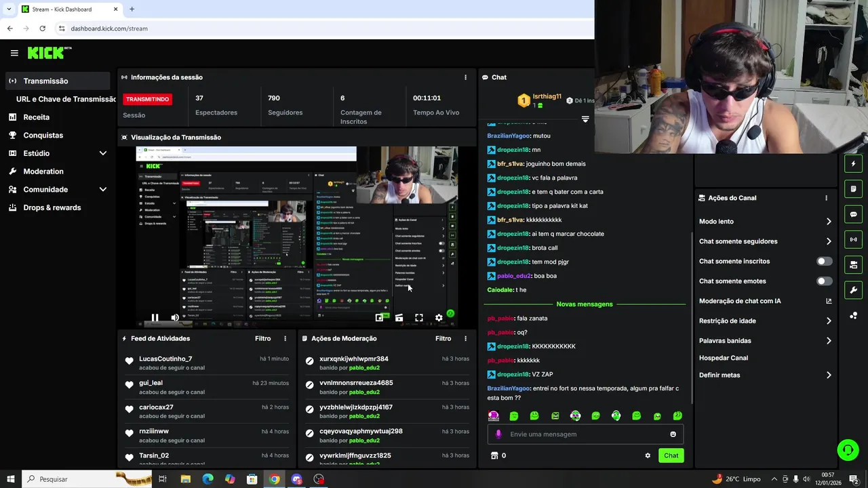Click username LucasCoutinho_7 in activity feed
Screen dimensions: 868x488
pyautogui.click(x=165, y=359)
